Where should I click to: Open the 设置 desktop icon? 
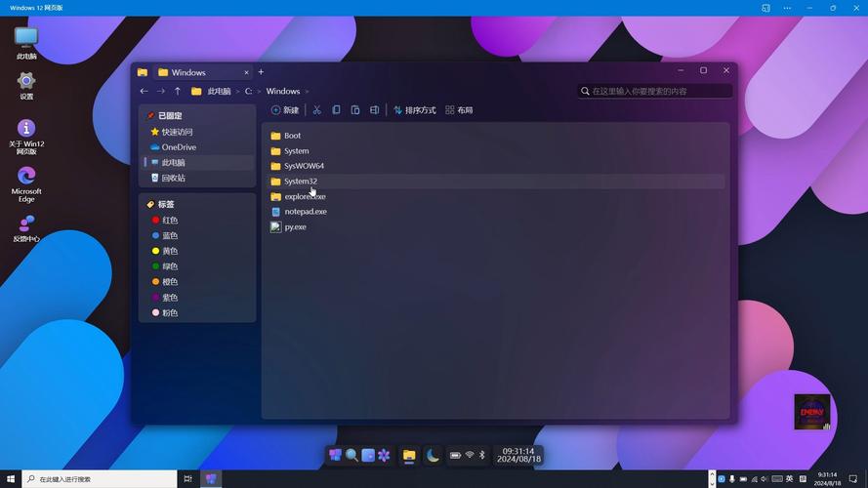point(26,86)
